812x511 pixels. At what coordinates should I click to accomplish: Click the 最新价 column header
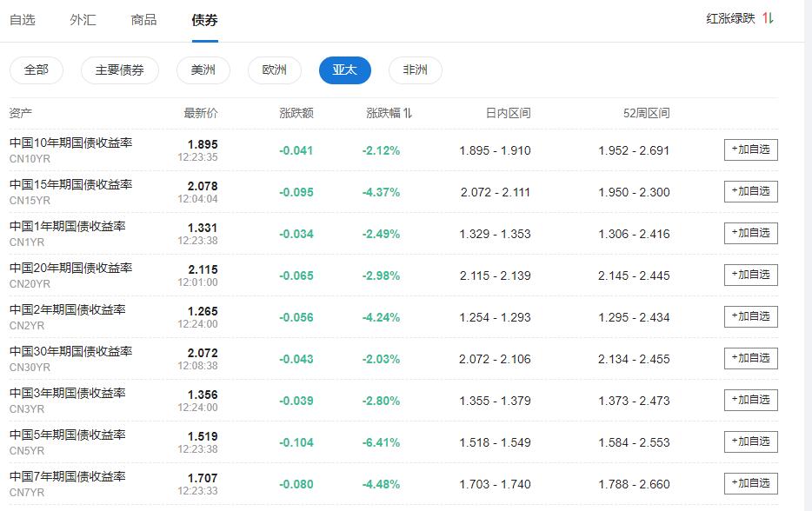pos(201,113)
